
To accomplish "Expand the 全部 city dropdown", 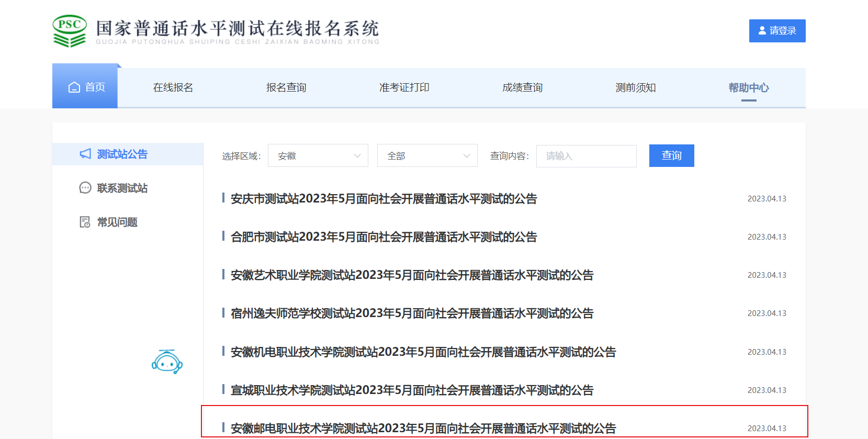I will tap(427, 156).
